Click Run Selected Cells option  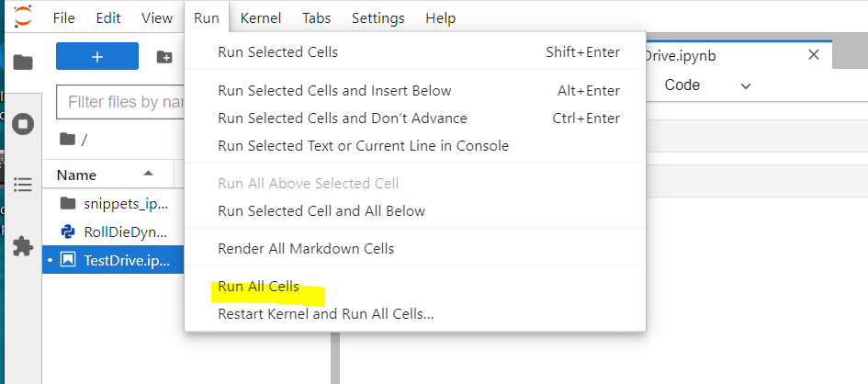[x=277, y=52]
